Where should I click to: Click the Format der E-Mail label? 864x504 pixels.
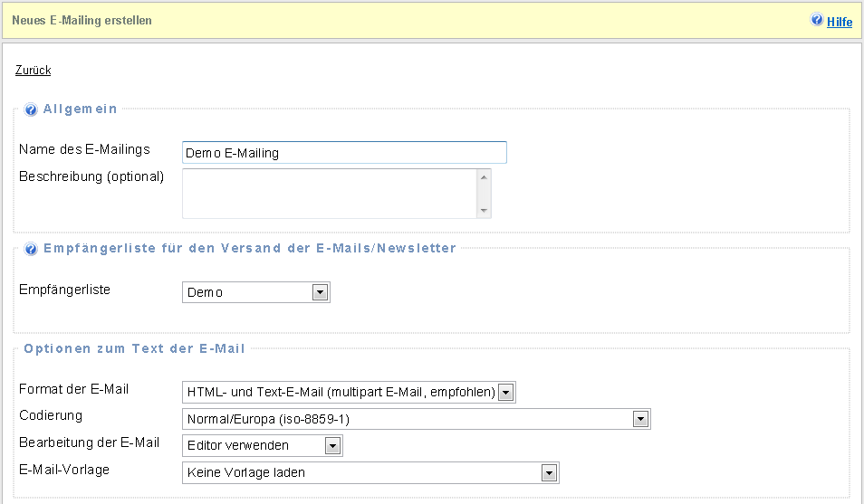pos(74,389)
